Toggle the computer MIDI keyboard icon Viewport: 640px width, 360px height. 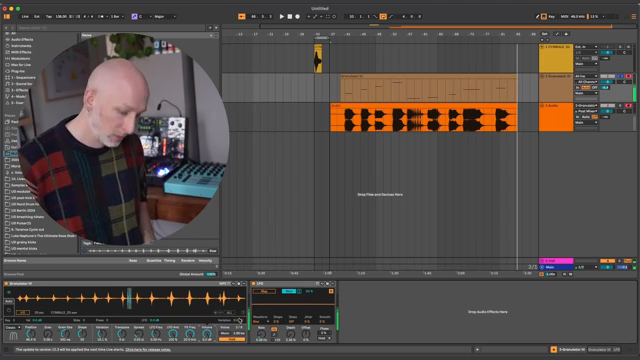point(544,16)
